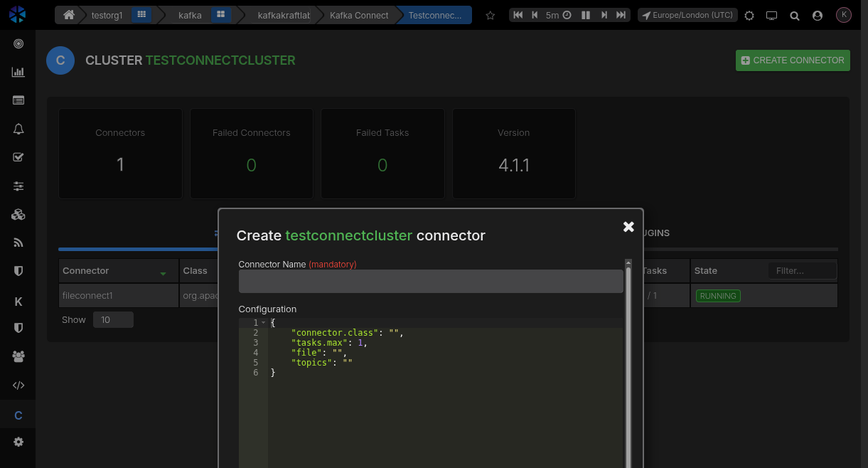This screenshot has width=868, height=468.
Task: Open the settings gear icon in sidebar
Action: tap(18, 442)
